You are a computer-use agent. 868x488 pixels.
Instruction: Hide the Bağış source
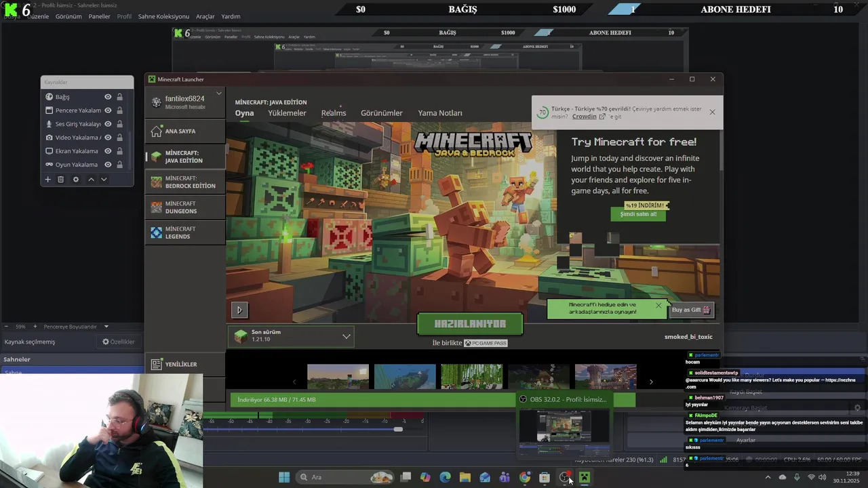pyautogui.click(x=108, y=97)
